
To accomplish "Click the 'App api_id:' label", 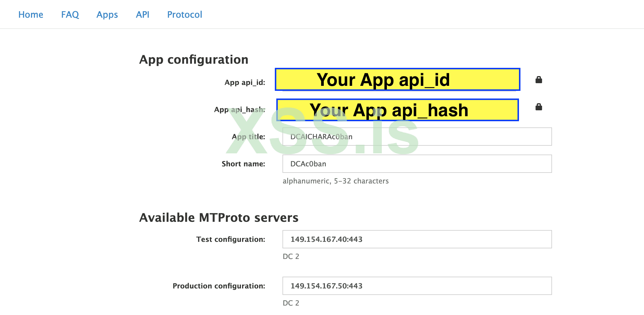I will coord(245,83).
